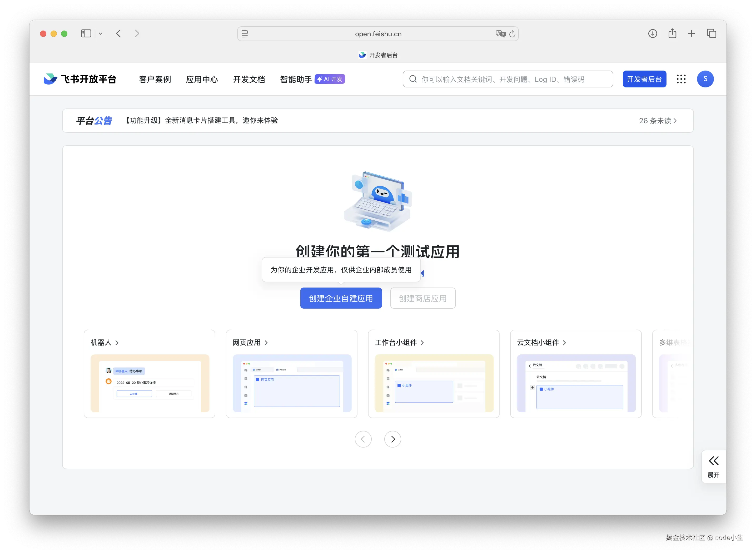This screenshot has width=756, height=554.
Task: Click Safari's translate page icon
Action: click(500, 34)
